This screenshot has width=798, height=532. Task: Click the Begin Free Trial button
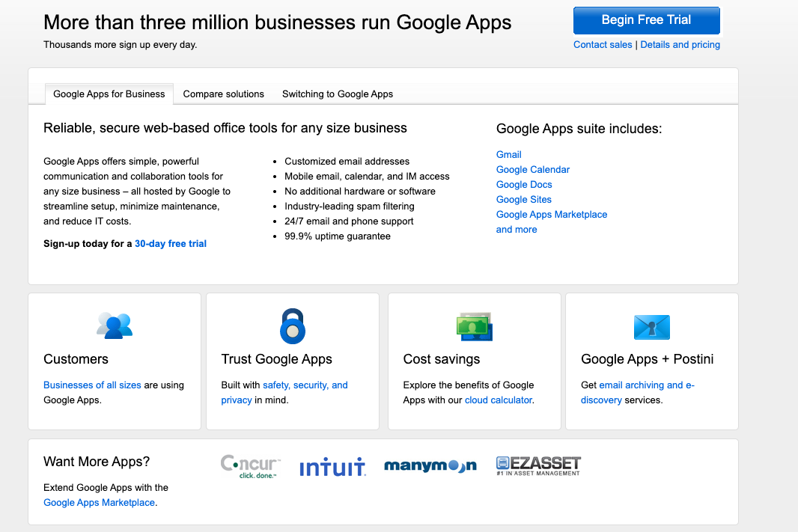tap(646, 20)
